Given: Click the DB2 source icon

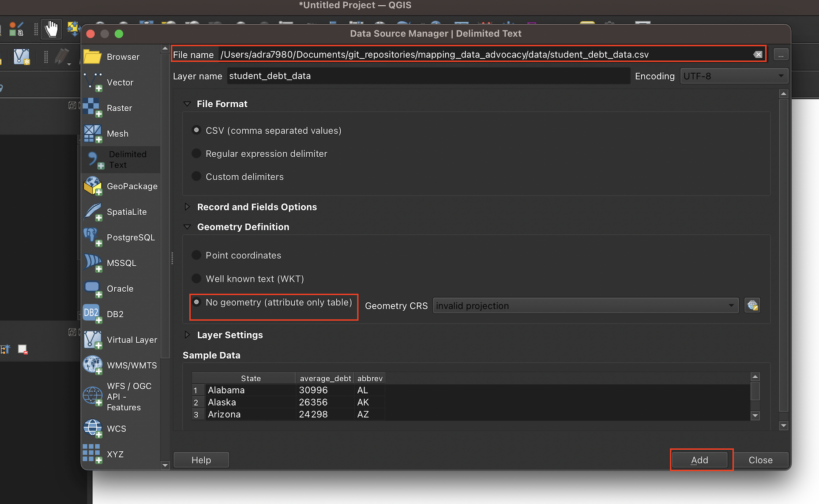Looking at the screenshot, I should pyautogui.click(x=93, y=314).
